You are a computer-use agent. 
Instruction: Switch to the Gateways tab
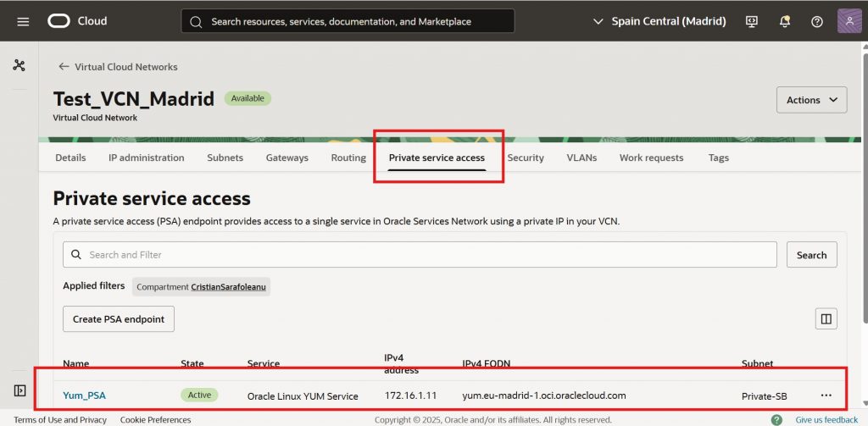287,158
